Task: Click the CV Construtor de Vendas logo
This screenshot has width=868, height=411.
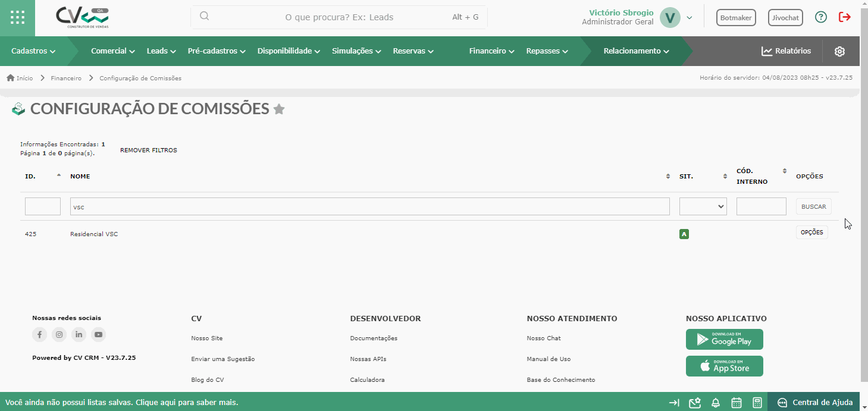Action: pyautogui.click(x=83, y=17)
